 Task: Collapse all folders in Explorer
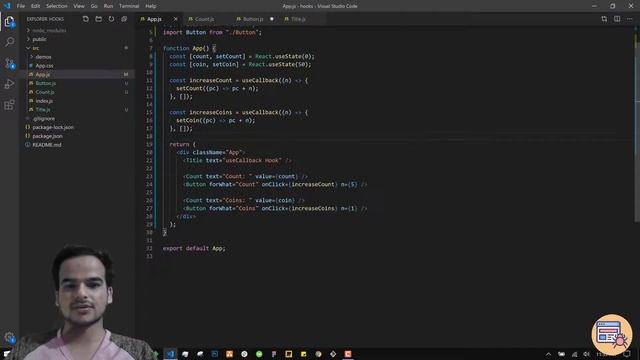(x=124, y=19)
